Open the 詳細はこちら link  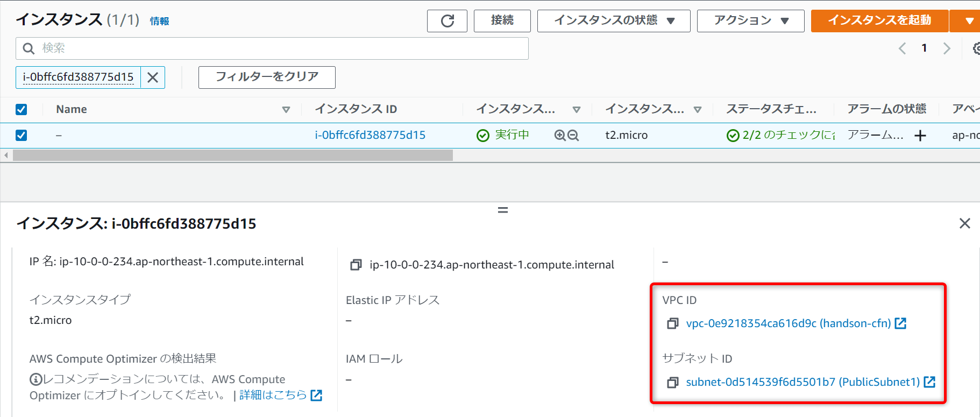coord(273,395)
